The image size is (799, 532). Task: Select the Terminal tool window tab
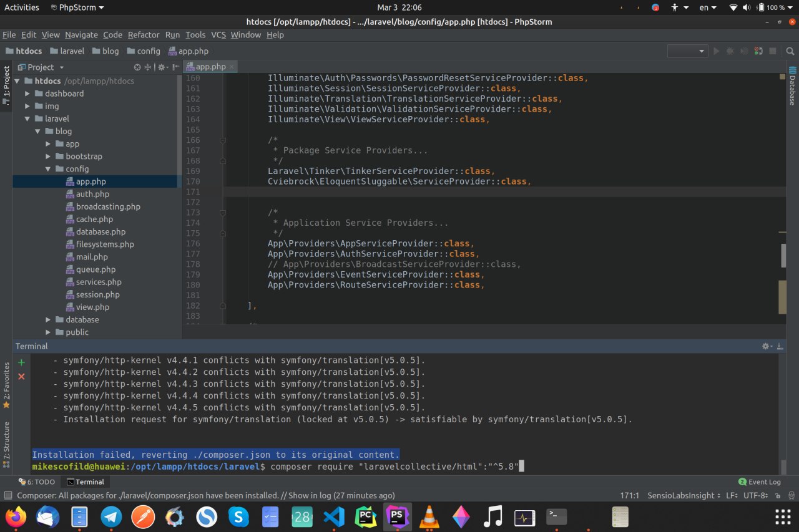tap(86, 482)
